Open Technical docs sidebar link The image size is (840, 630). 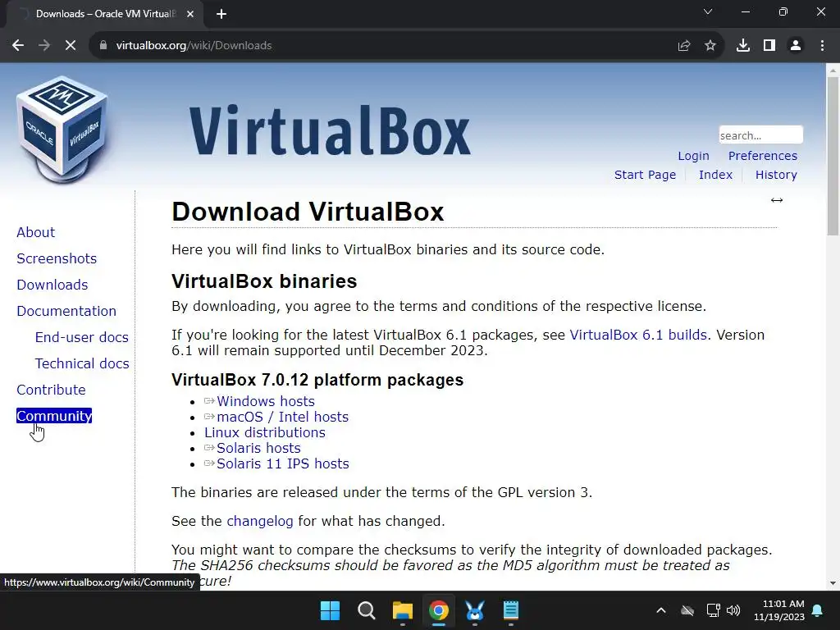[82, 363]
